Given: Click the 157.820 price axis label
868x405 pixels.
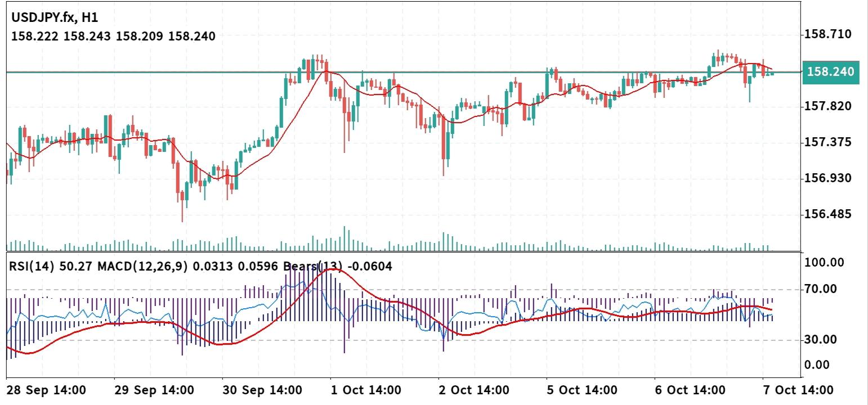Looking at the screenshot, I should [x=828, y=106].
